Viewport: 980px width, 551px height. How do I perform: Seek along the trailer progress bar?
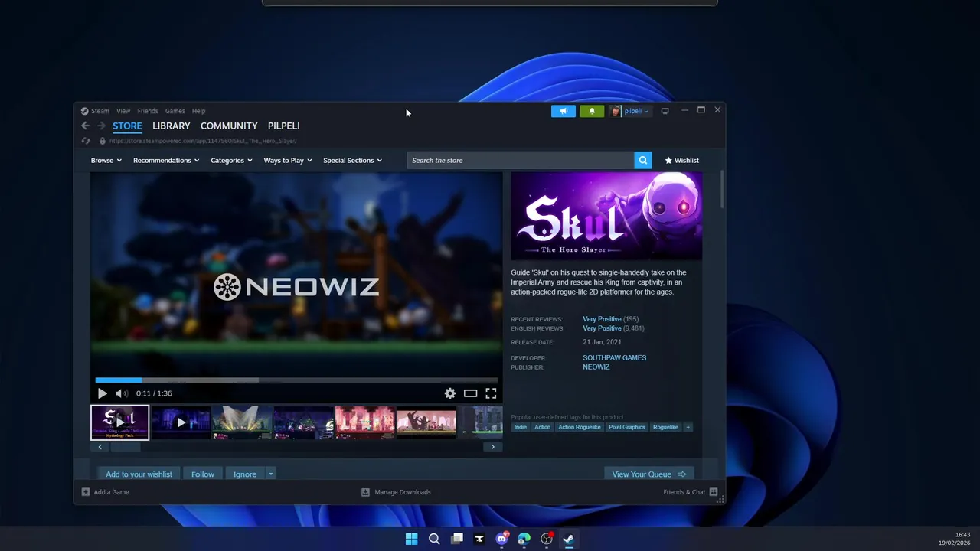coord(296,380)
